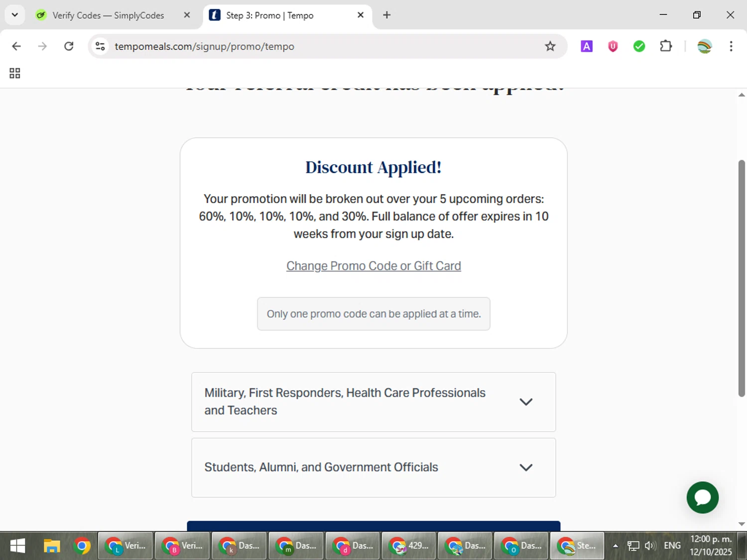Screen dimensions: 747x560
Task: Expand Military, First Responders section
Action: pyautogui.click(x=373, y=402)
